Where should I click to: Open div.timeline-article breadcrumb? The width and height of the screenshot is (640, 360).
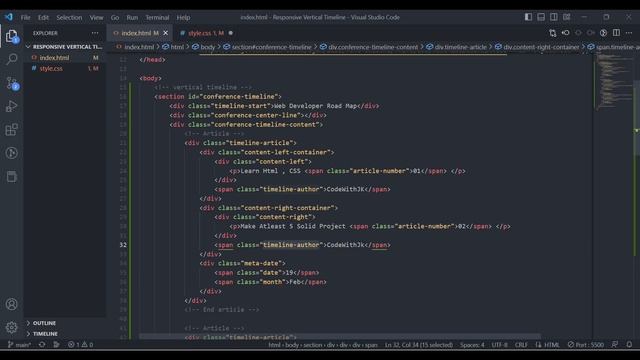pyautogui.click(x=456, y=47)
